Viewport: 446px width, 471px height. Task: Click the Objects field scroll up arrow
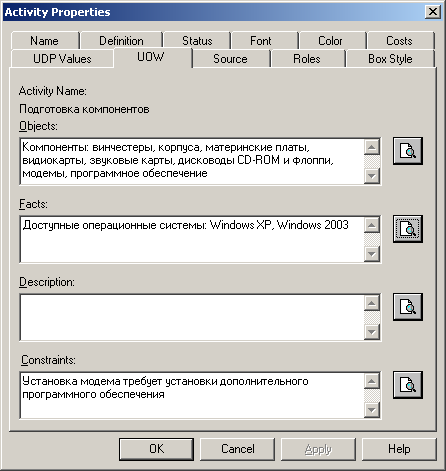372,147
